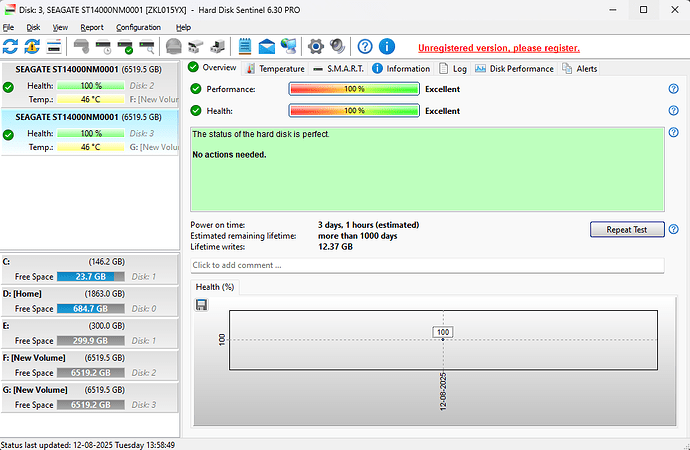The height and width of the screenshot is (450, 690).
Task: Open the Configuration menu
Action: click(x=138, y=27)
